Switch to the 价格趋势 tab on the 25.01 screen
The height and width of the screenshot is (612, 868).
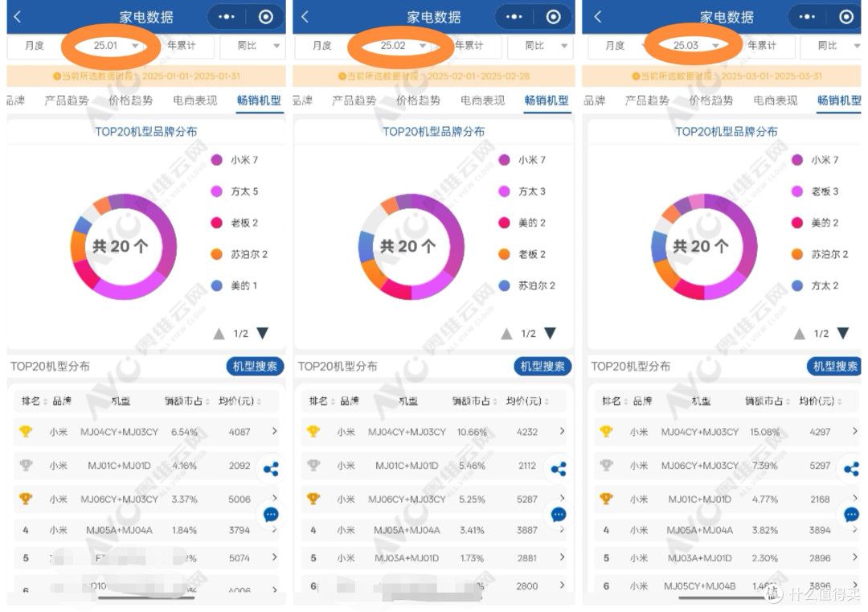tap(131, 101)
